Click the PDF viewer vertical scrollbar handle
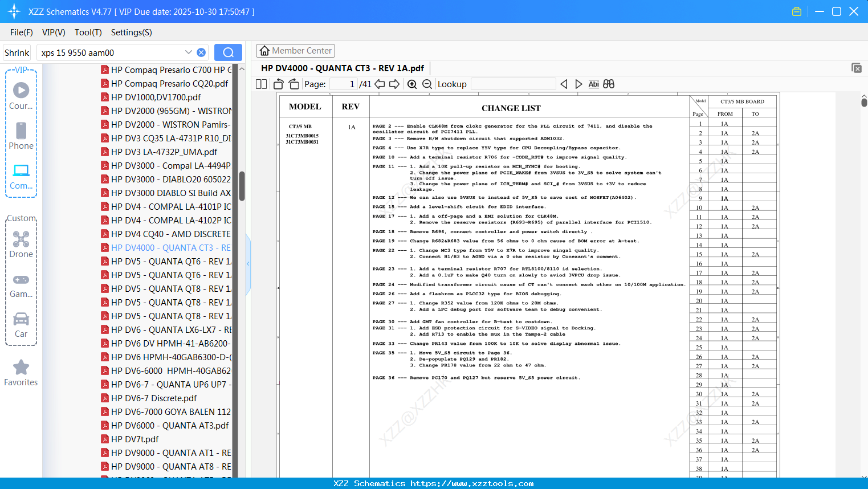This screenshot has height=489, width=868. click(x=864, y=103)
